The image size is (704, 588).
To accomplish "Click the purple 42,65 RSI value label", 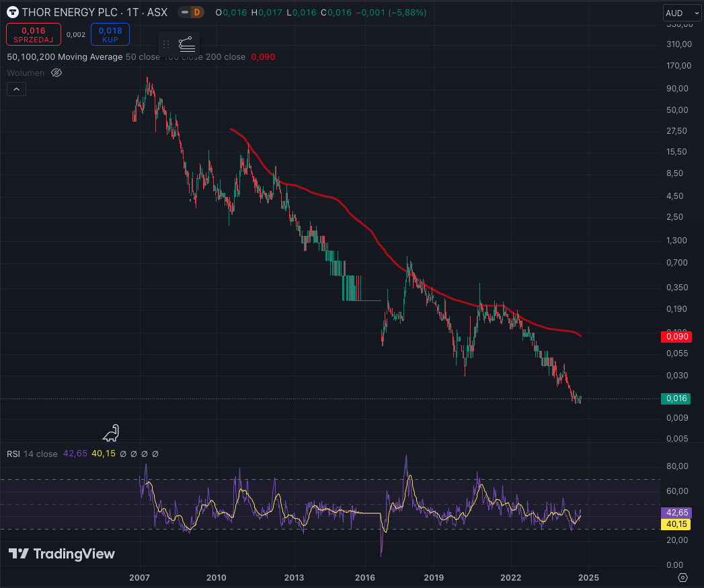I will tap(676, 512).
